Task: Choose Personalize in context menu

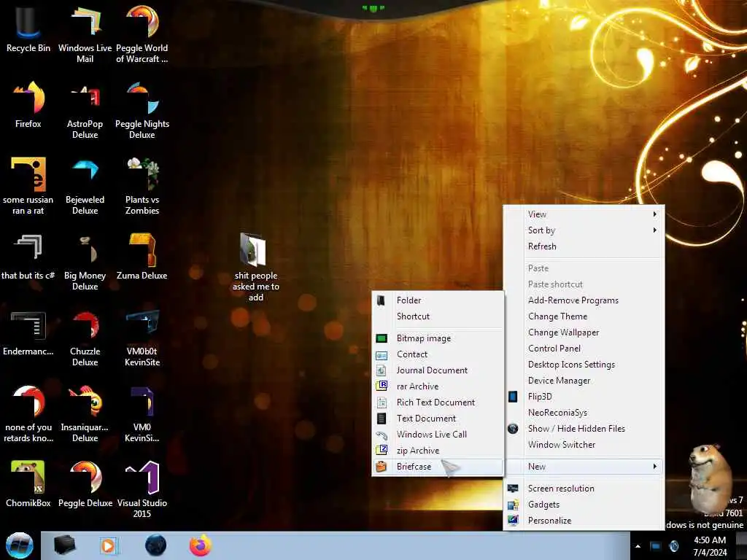Action: coord(584,521)
